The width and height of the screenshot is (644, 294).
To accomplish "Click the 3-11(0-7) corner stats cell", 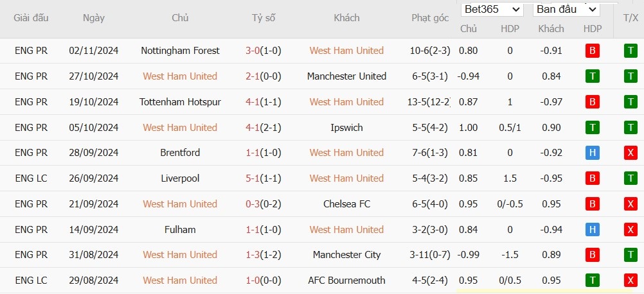I will click(430, 255).
